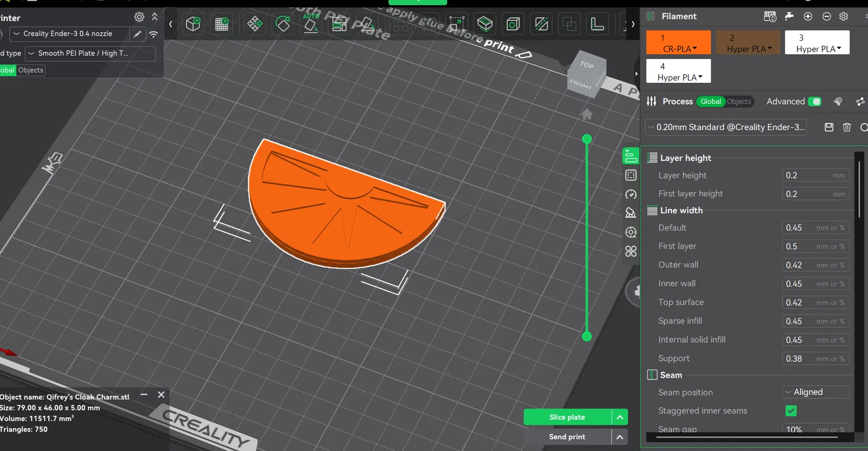Click the Auto orient tool icon

click(311, 24)
